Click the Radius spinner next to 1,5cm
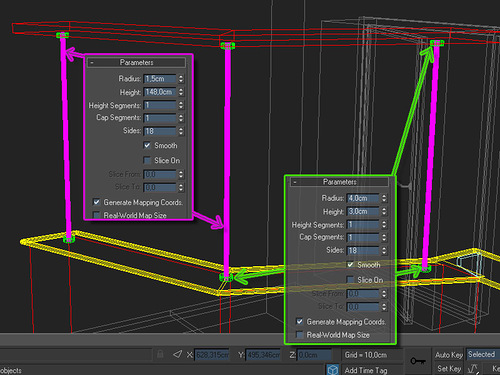The width and height of the screenshot is (500, 375). click(x=181, y=79)
